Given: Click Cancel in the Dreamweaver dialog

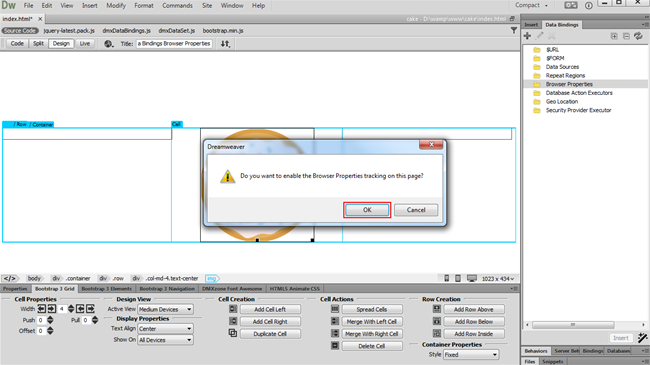Looking at the screenshot, I should pos(416,210).
